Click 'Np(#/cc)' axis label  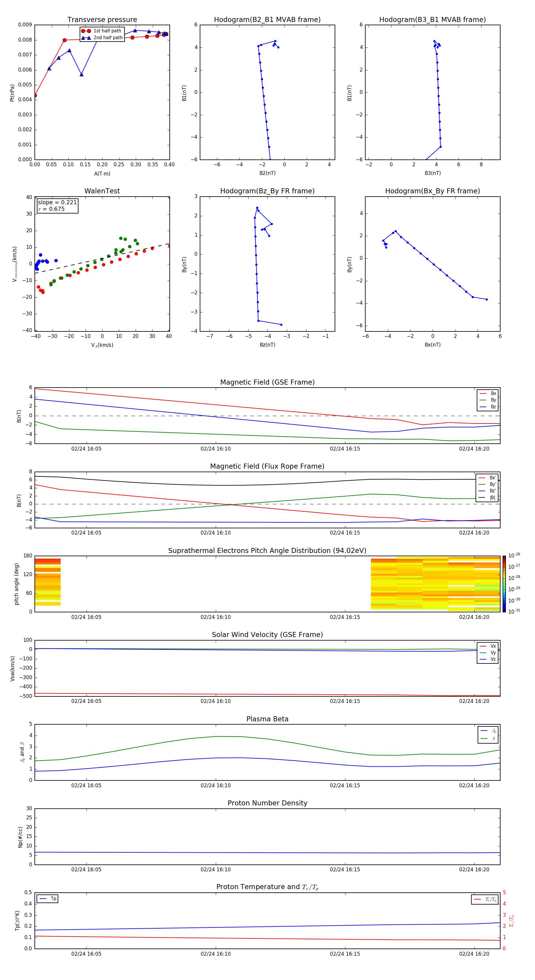pyautogui.click(x=20, y=837)
